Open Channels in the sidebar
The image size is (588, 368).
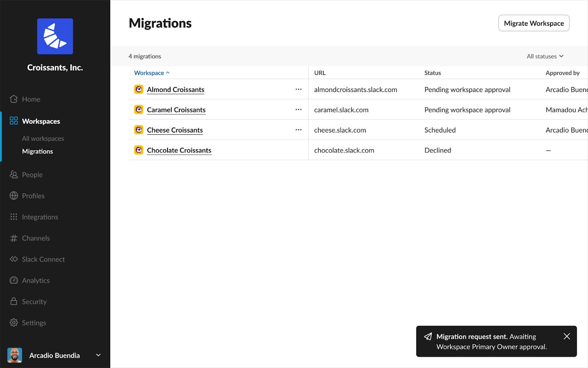(x=36, y=238)
